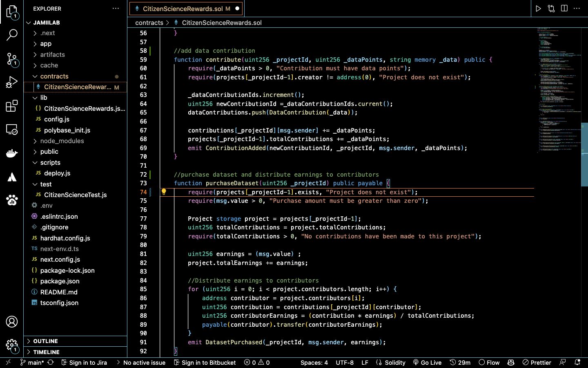Image resolution: width=588 pixels, height=368 pixels.
Task: Click Prettier in the status bar
Action: click(x=537, y=362)
